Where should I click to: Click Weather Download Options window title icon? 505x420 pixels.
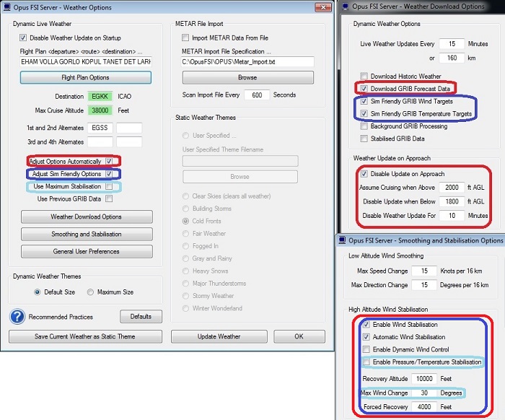(346, 6)
